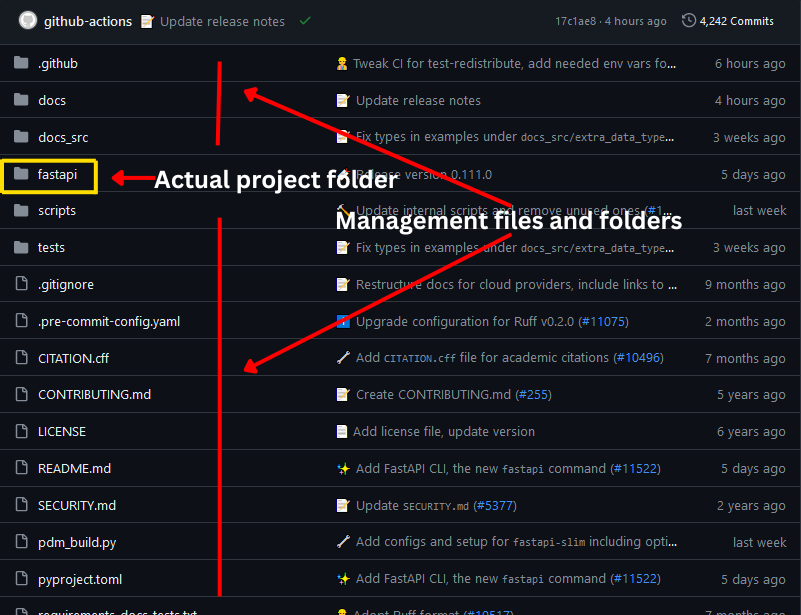Open the .gitignore file
This screenshot has width=801, height=615.
[x=66, y=285]
